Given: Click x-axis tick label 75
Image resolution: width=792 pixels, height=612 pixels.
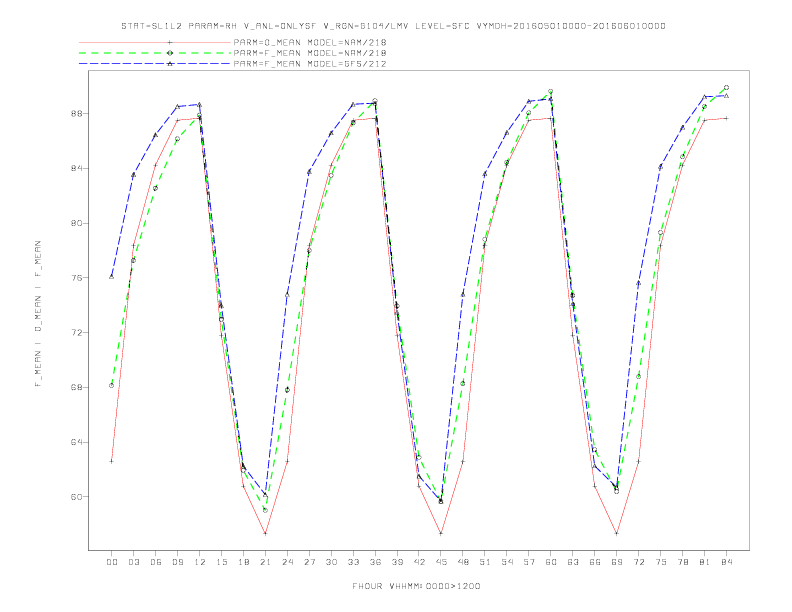Looking at the screenshot, I should [x=661, y=562].
